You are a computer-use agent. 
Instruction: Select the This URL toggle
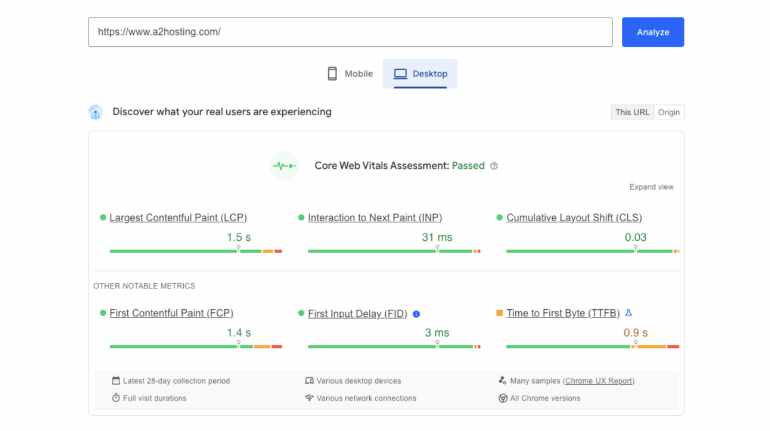click(632, 112)
